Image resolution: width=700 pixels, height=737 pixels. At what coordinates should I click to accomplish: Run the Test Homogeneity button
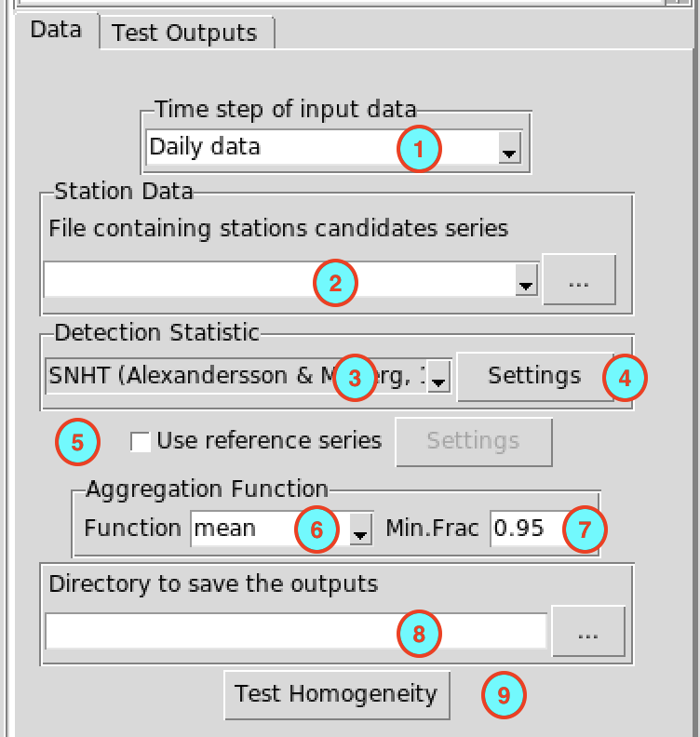(x=337, y=695)
